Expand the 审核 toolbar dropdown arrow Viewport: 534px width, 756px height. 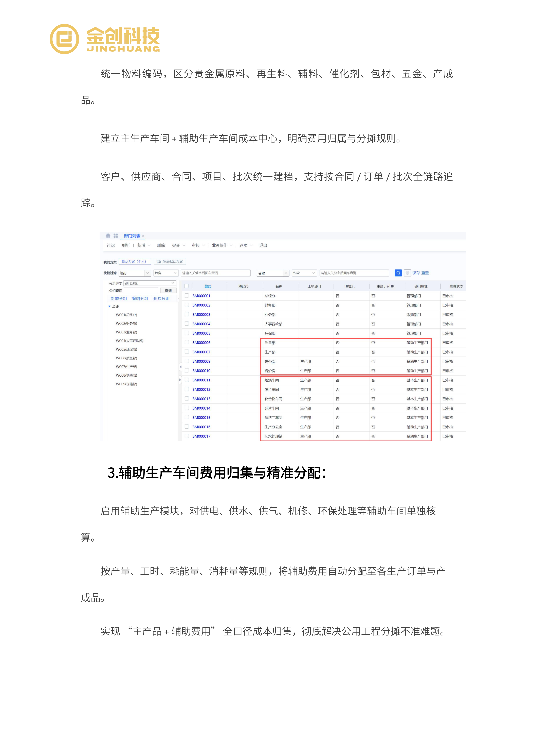(x=203, y=245)
